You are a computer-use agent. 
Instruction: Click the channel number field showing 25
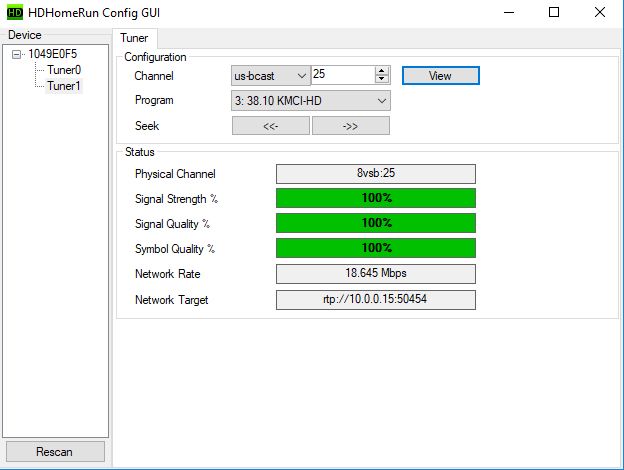[x=343, y=75]
